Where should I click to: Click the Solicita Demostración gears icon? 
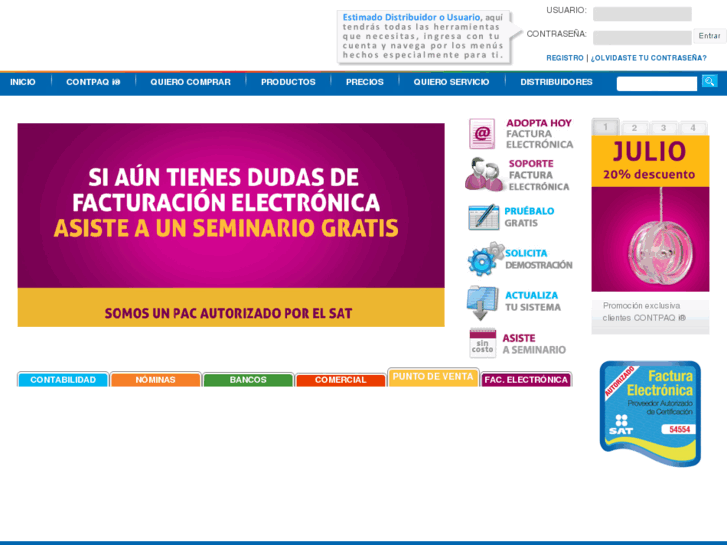[485, 258]
